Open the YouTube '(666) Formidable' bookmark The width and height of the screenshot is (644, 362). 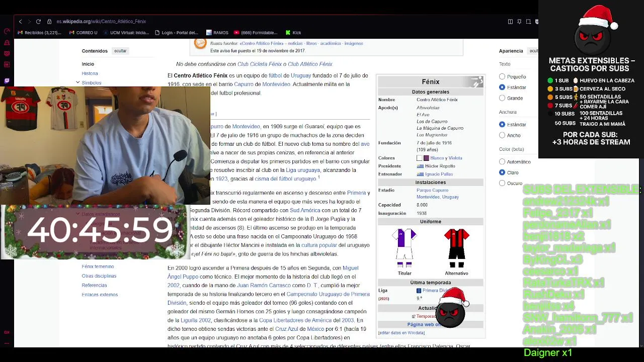point(256,33)
